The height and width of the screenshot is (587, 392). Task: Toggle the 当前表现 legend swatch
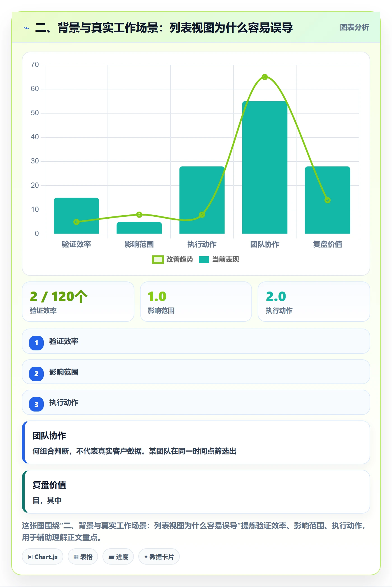[x=204, y=260]
